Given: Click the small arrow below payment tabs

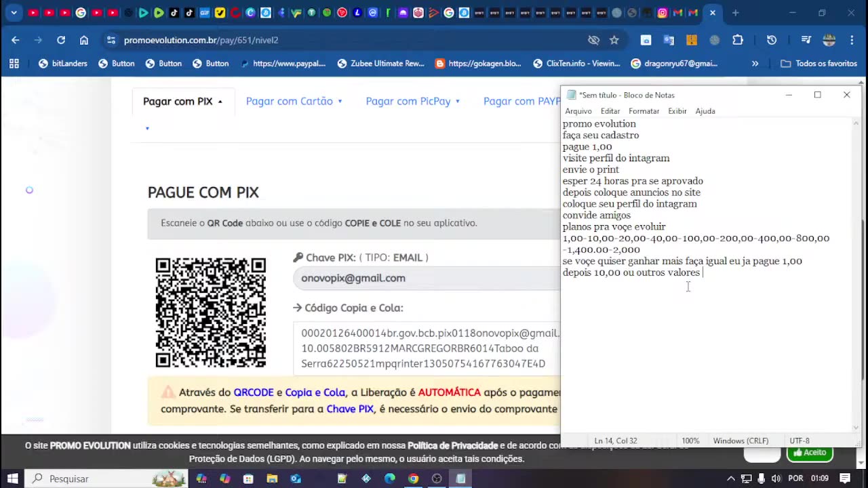Looking at the screenshot, I should tap(147, 128).
